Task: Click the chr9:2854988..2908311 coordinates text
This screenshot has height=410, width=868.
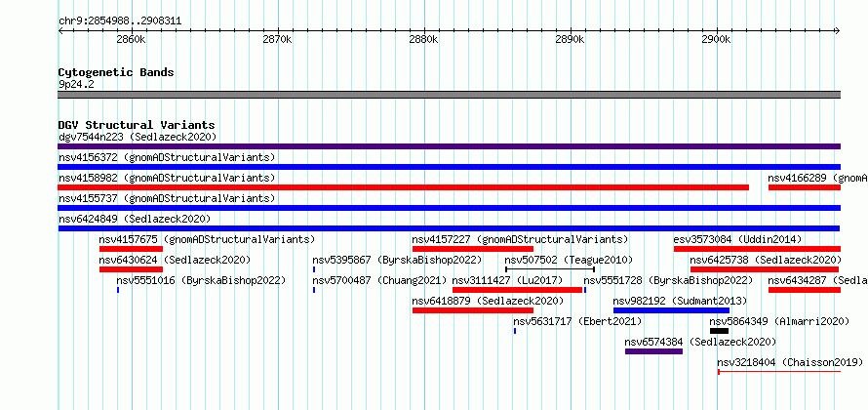Action: point(120,21)
